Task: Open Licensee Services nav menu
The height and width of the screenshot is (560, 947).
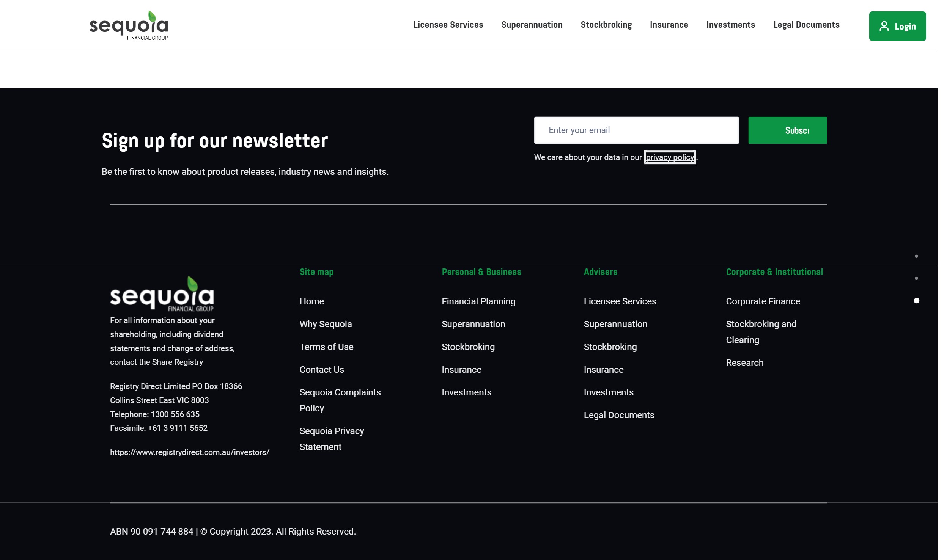Action: pyautogui.click(x=448, y=25)
